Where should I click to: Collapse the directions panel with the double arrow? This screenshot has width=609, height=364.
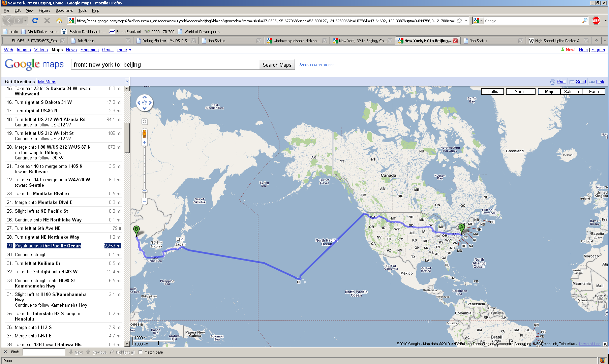pyautogui.click(x=127, y=82)
